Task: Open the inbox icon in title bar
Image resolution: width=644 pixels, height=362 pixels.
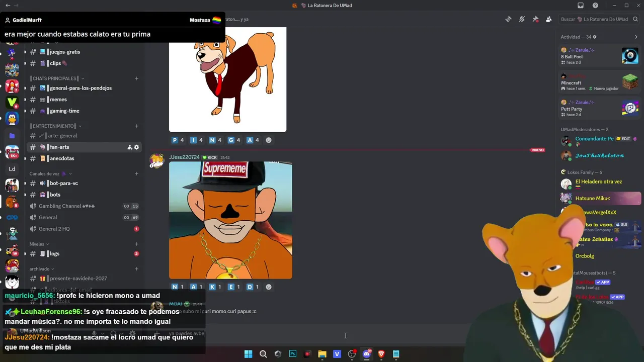Action: (581, 6)
